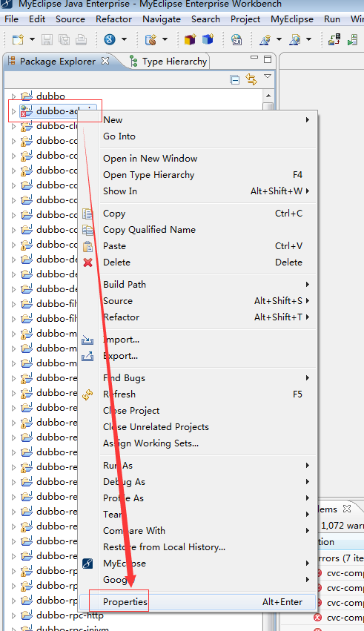This screenshot has height=631, width=364.
Task: Click the Copy Qualified Name icon
Action: coord(87,230)
